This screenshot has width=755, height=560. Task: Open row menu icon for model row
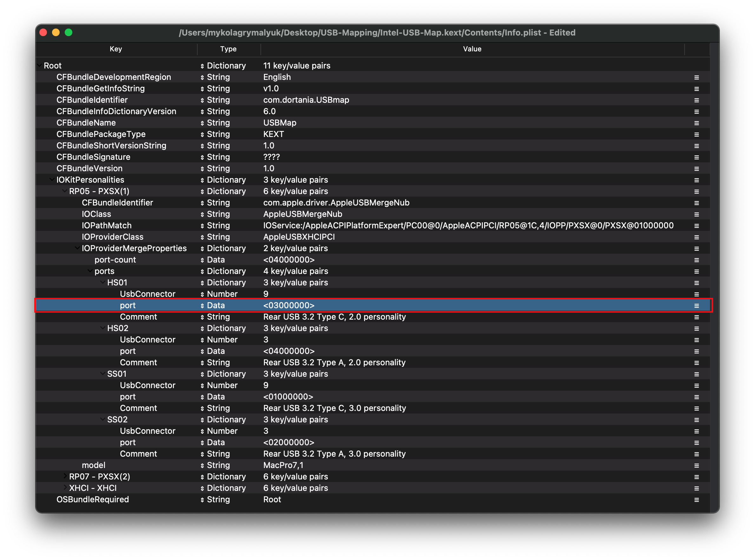(696, 466)
